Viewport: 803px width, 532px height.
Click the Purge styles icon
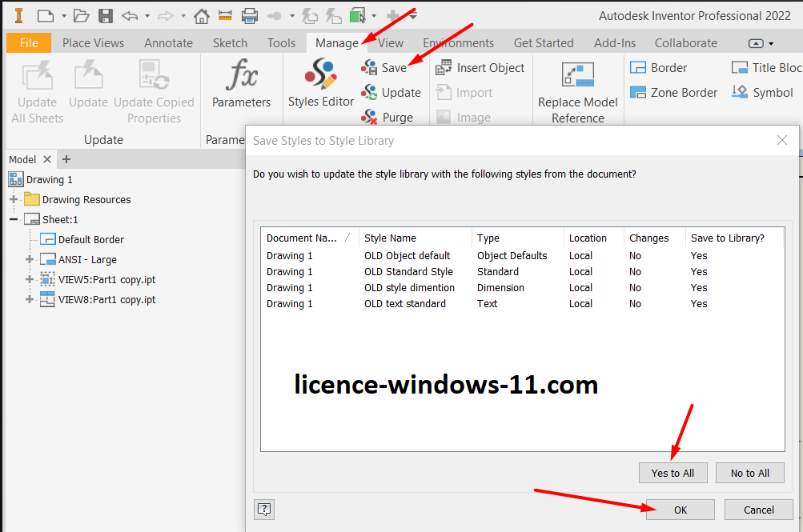click(x=369, y=118)
